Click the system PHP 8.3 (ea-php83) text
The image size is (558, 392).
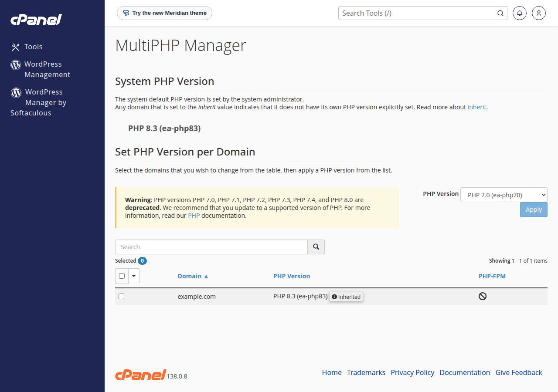pyautogui.click(x=164, y=128)
